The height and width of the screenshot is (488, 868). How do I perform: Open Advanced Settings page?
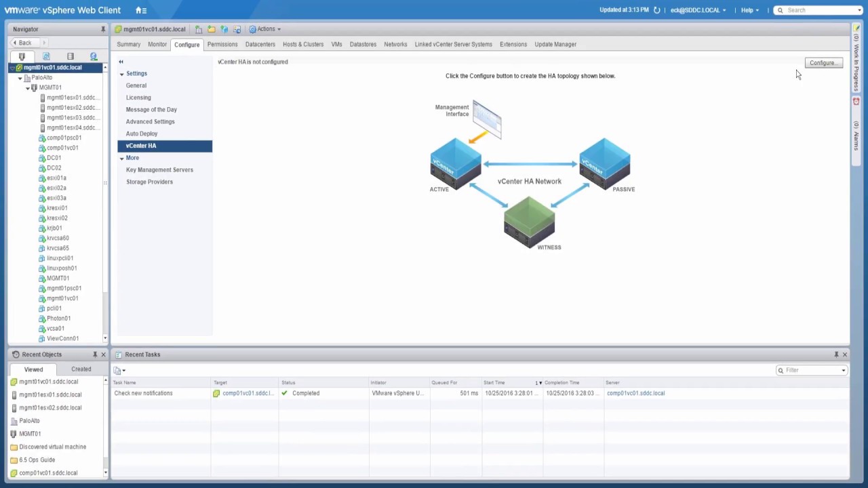pyautogui.click(x=150, y=122)
